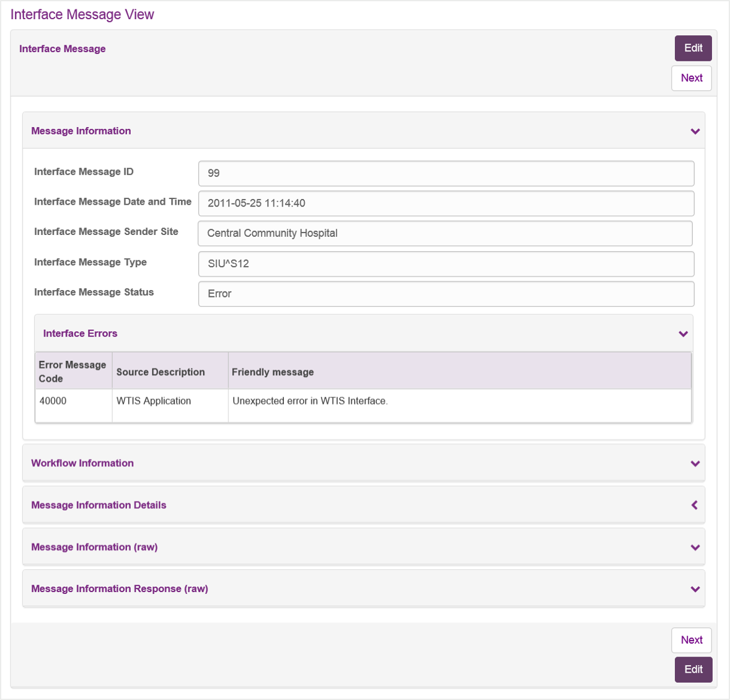Click the Interface Message Date and Time field
The width and height of the screenshot is (730, 700).
[446, 203]
